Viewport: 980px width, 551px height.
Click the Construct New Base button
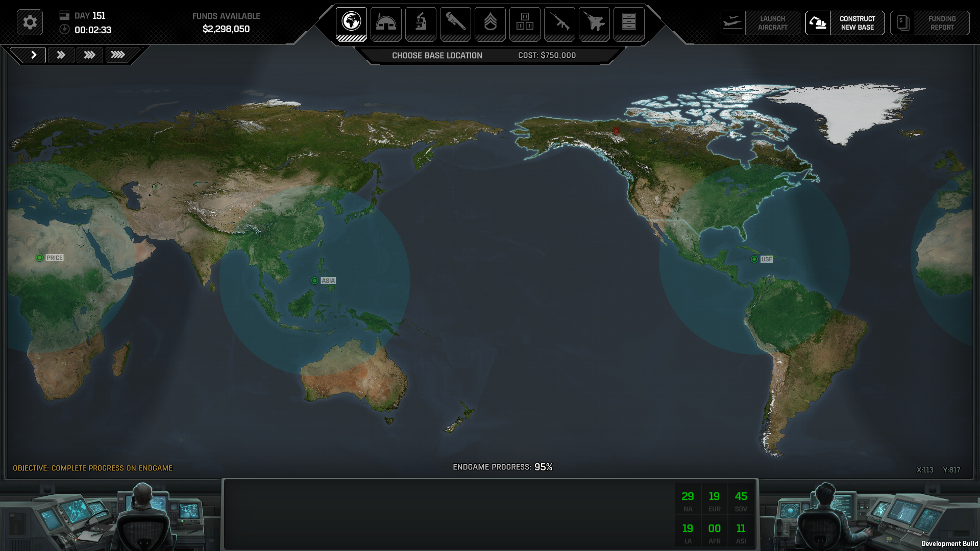pos(845,23)
